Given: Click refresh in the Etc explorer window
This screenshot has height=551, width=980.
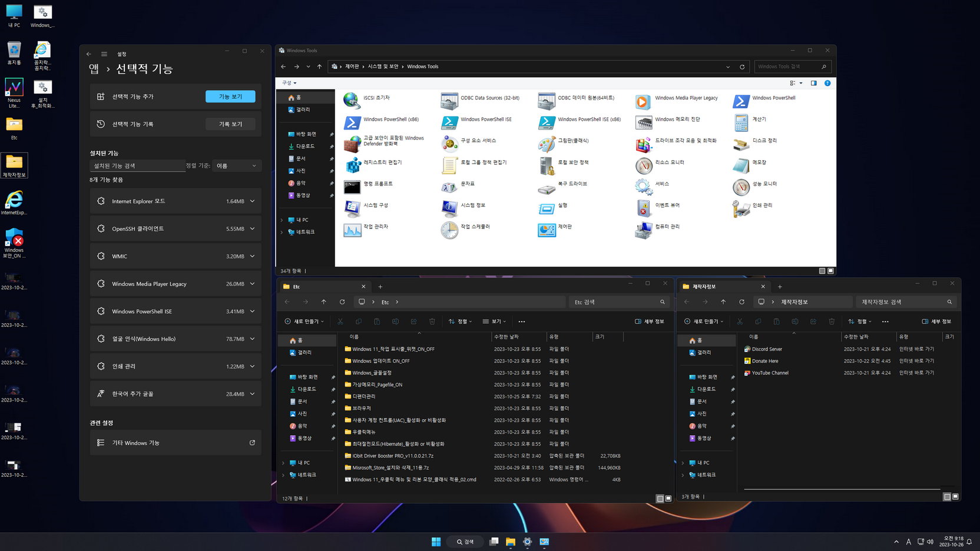Looking at the screenshot, I should click(x=342, y=302).
